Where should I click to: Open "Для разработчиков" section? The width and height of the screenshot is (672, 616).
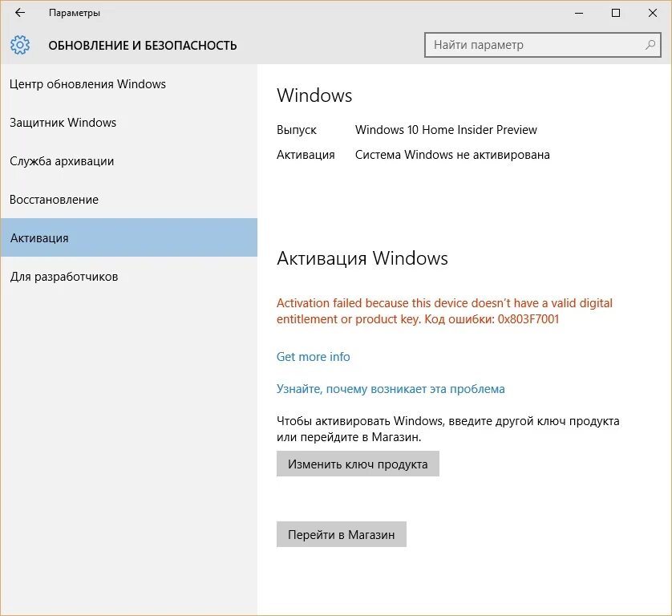click(x=128, y=277)
